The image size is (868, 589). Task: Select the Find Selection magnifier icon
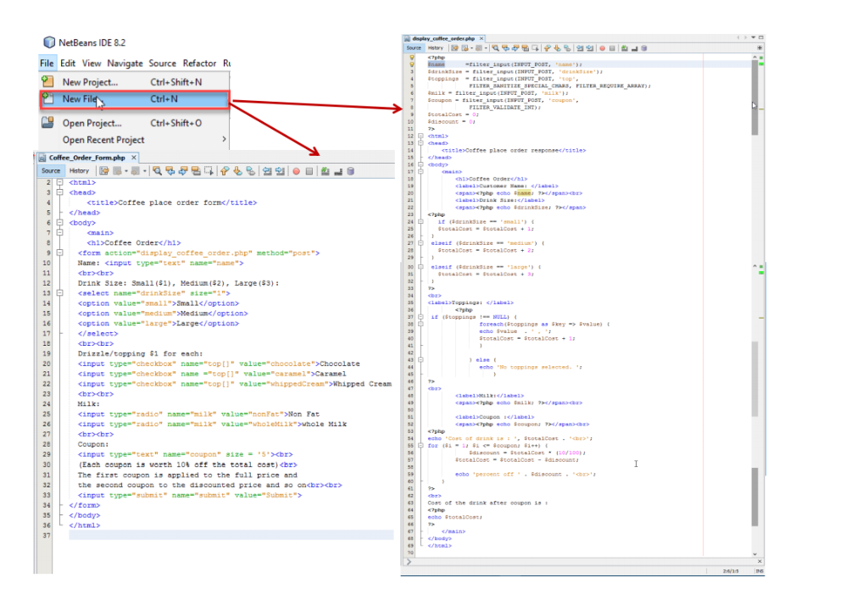point(157,171)
